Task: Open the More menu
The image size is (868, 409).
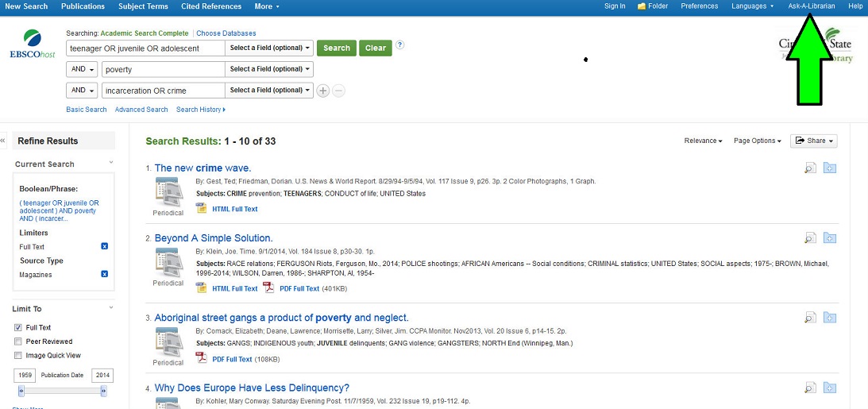Action: pos(267,6)
